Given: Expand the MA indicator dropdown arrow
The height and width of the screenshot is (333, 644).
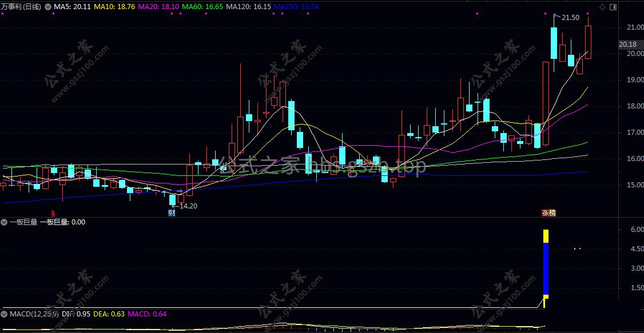Looking at the screenshot, I should pyautogui.click(x=47, y=6).
